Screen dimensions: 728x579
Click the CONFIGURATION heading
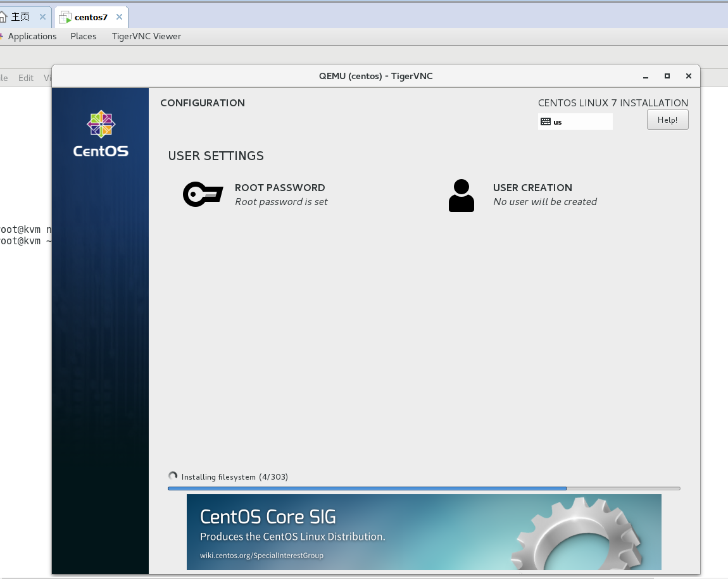click(x=203, y=103)
